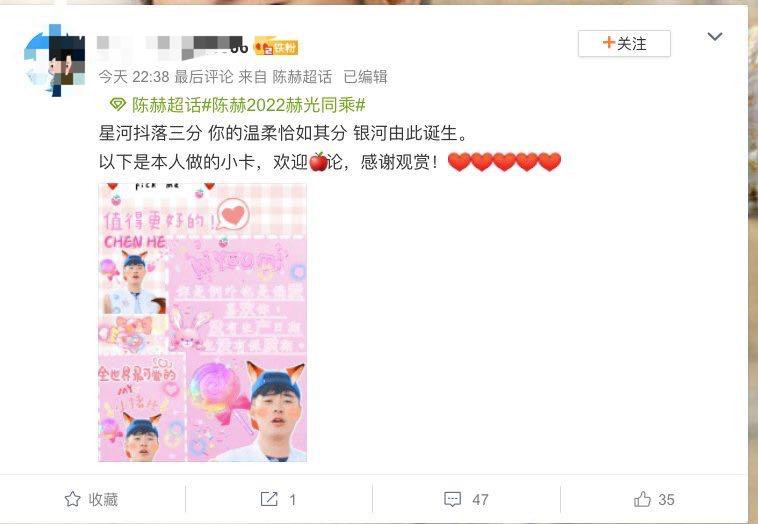This screenshot has height=524, width=758.
Task: Click the 35 likes count
Action: [666, 499]
